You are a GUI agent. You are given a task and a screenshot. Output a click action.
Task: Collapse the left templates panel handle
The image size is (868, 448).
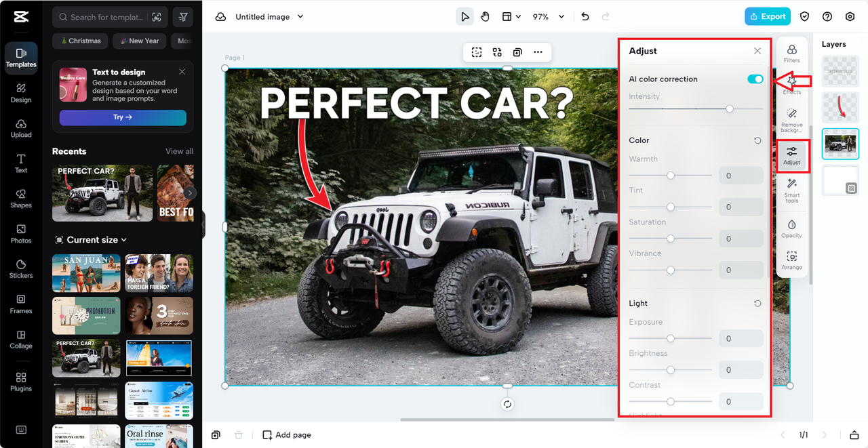click(x=203, y=224)
